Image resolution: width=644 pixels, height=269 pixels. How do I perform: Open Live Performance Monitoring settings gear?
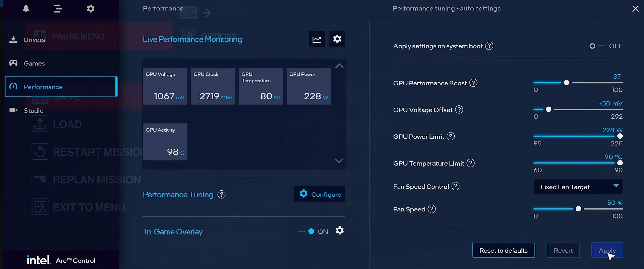point(337,39)
